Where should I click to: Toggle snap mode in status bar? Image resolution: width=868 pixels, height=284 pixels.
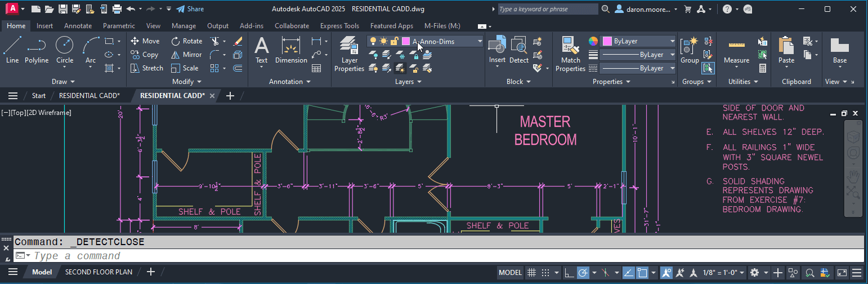click(544, 273)
